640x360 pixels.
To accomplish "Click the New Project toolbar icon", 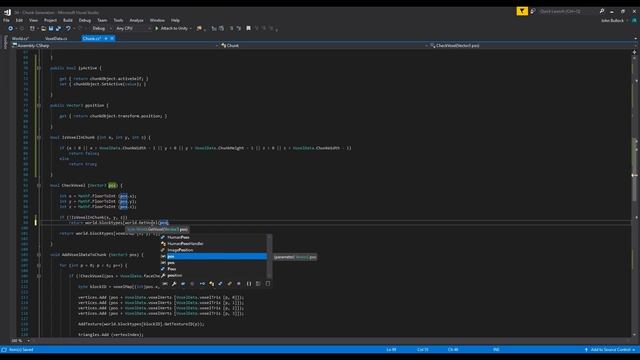I will [x=32, y=28].
